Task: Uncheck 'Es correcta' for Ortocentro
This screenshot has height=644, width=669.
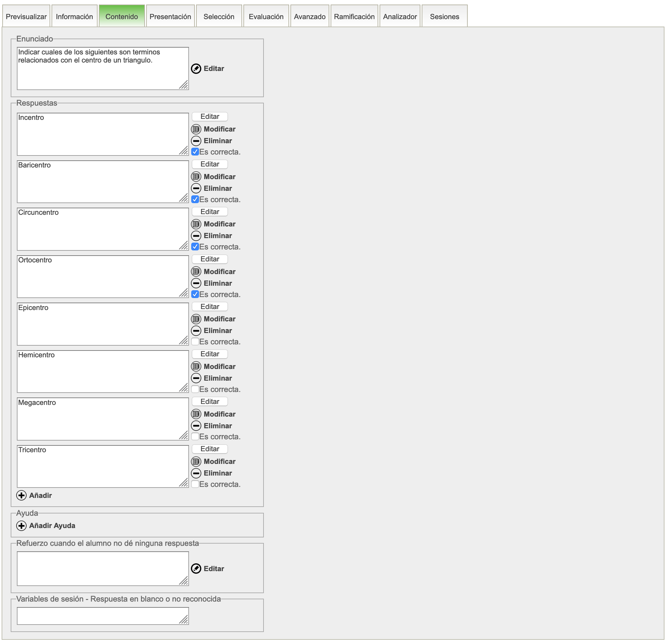Action: 195,294
